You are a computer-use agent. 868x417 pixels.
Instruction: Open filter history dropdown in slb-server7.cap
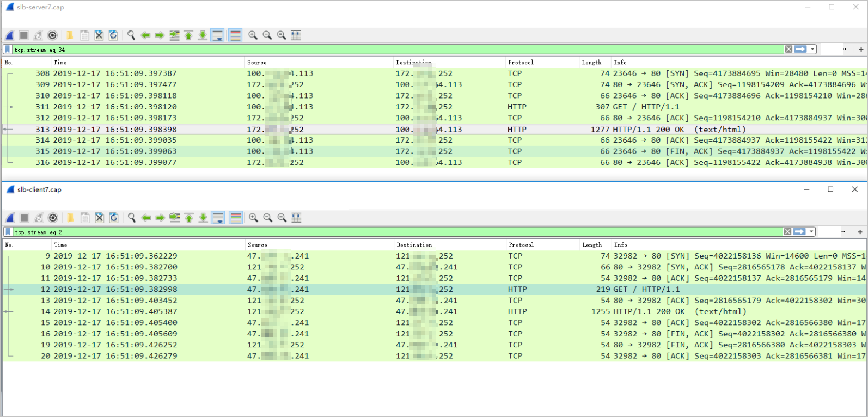pyautogui.click(x=812, y=50)
